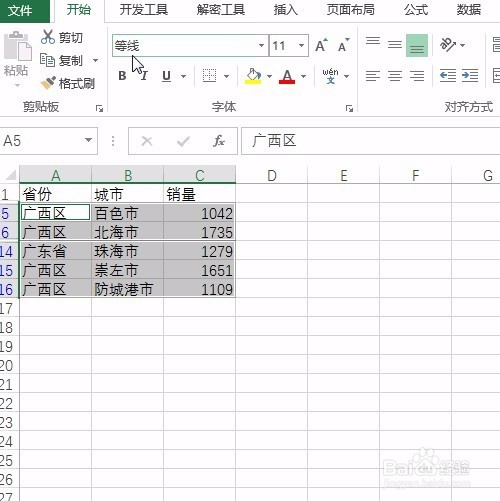The width and height of the screenshot is (500, 501).
Task: Switch to 解密工具 tab
Action: click(221, 10)
